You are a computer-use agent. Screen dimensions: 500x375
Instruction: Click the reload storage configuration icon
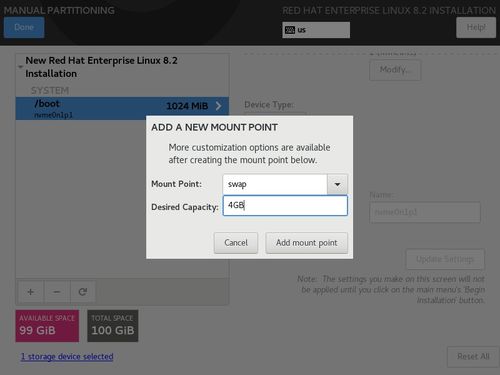(x=83, y=292)
